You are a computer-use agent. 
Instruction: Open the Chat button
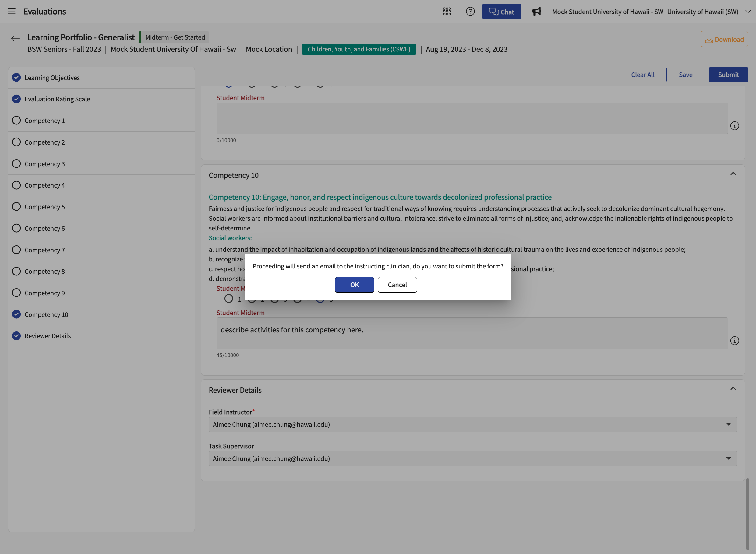pos(501,11)
